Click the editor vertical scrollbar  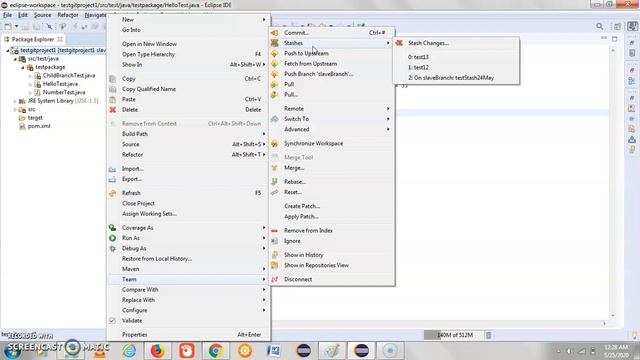click(613, 183)
